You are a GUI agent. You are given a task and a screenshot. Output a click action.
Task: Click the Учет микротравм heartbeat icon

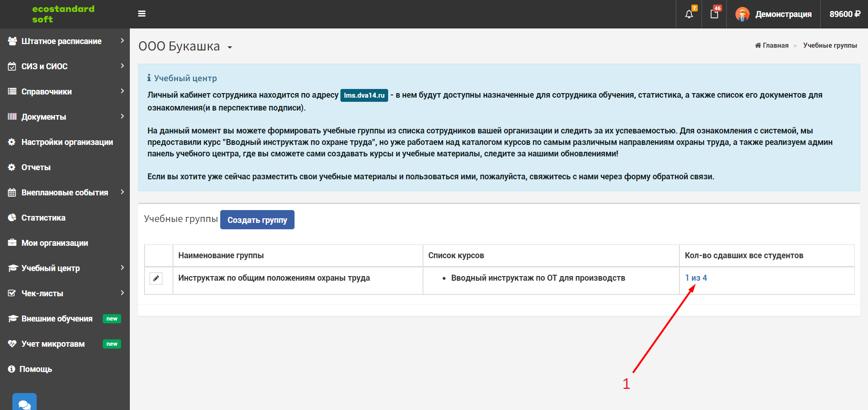click(x=12, y=344)
